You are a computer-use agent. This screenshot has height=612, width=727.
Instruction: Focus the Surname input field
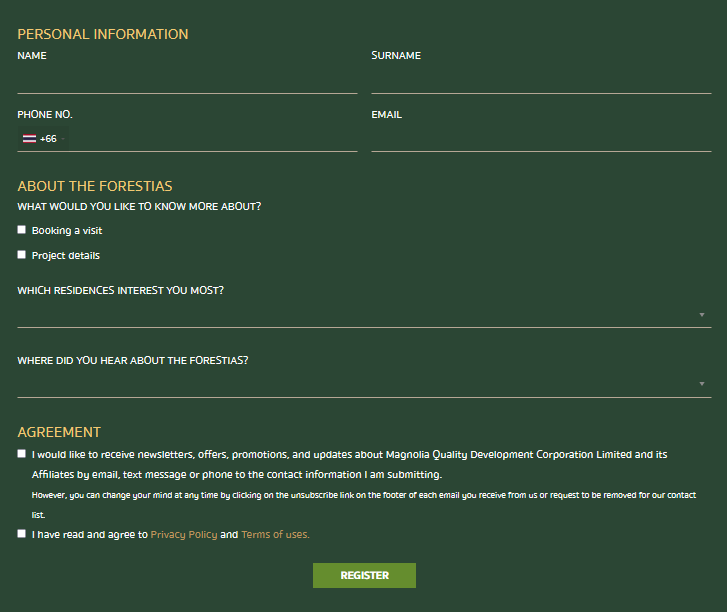click(x=541, y=82)
